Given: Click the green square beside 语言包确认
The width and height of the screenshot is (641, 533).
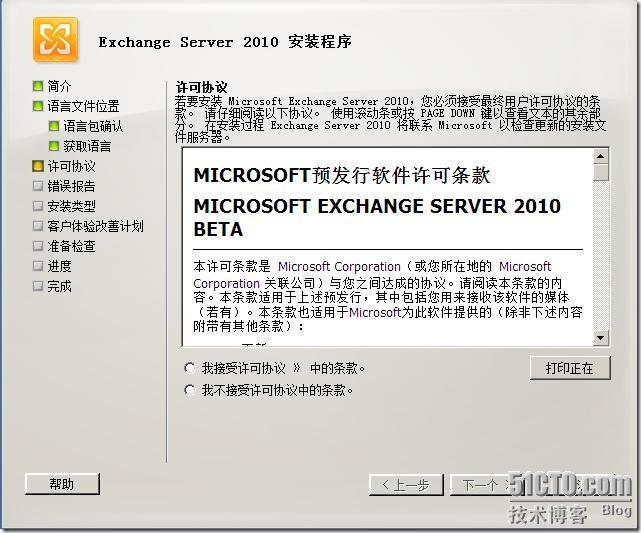Looking at the screenshot, I should [54, 126].
